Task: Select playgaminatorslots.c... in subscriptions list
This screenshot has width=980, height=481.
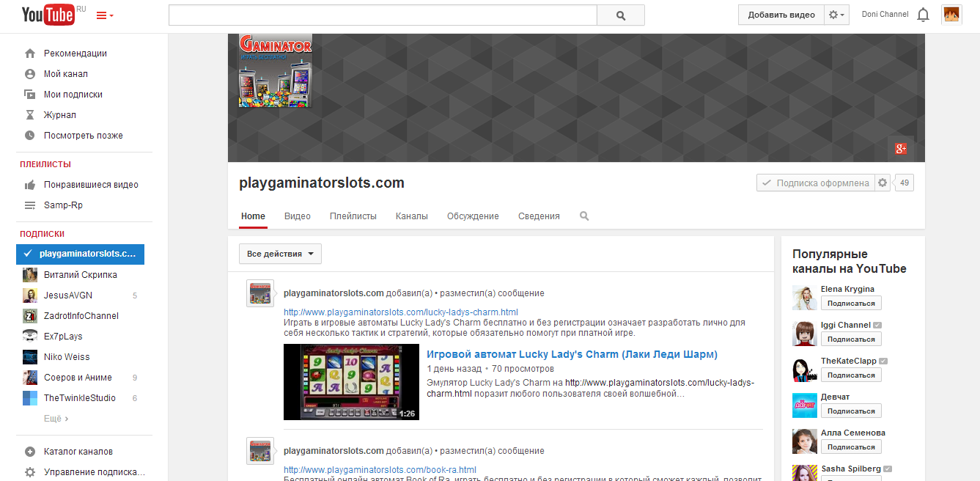Action: 81,254
